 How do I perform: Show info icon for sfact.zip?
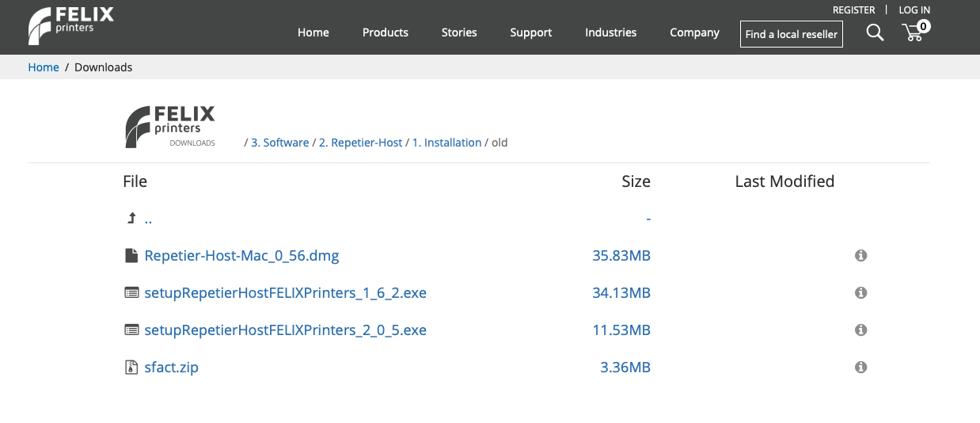click(860, 368)
